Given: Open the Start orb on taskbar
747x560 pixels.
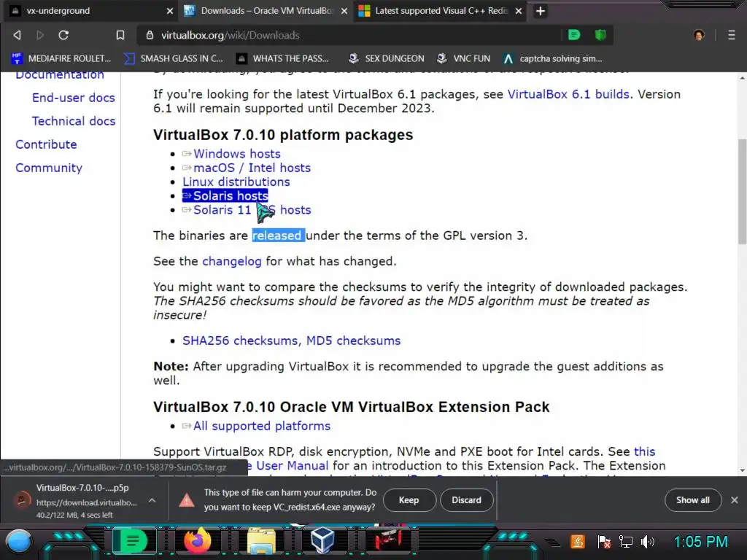Looking at the screenshot, I should (19, 542).
